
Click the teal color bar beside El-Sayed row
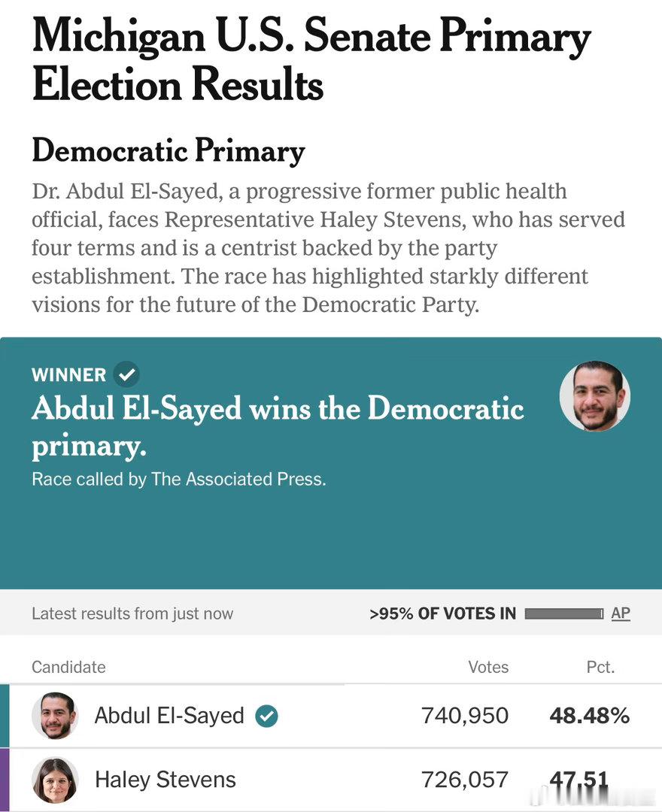pyautogui.click(x=5, y=716)
